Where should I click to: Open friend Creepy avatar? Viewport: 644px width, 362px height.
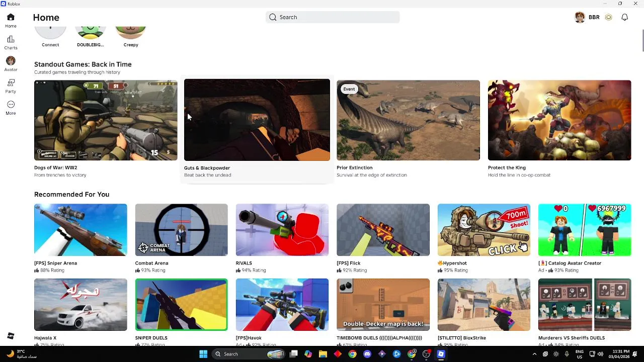point(131,33)
